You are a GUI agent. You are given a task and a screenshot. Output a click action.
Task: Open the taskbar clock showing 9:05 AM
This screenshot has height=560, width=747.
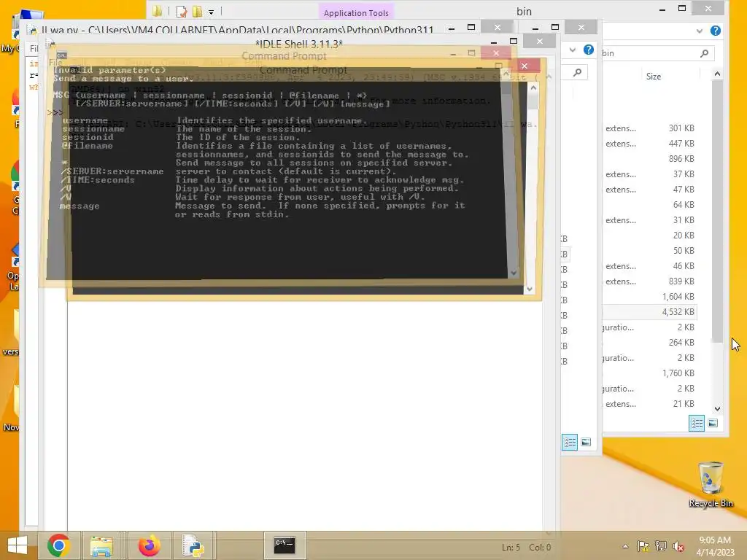pyautogui.click(x=715, y=546)
